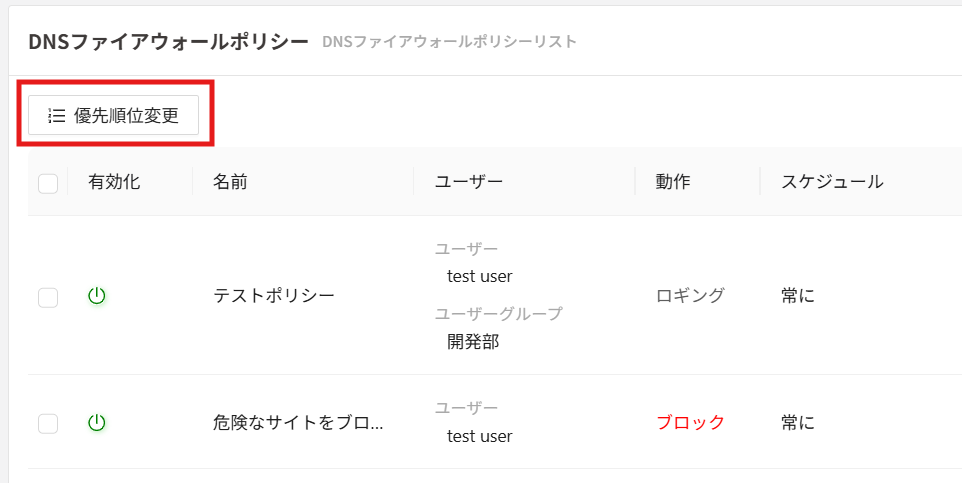Click the スケジュール column header

coord(832,182)
